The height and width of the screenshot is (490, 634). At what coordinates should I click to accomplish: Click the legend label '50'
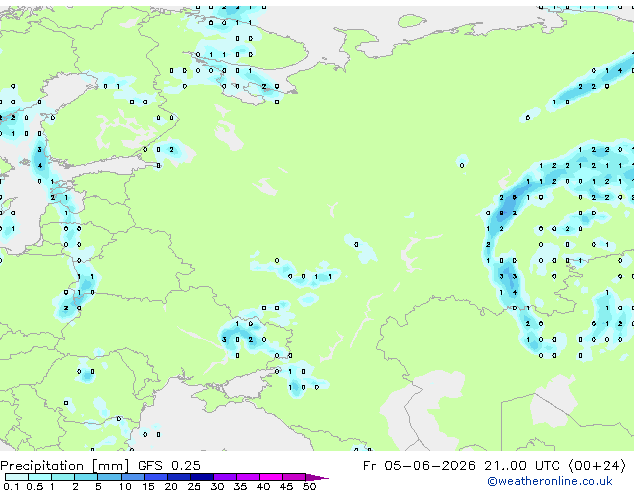tap(309, 486)
